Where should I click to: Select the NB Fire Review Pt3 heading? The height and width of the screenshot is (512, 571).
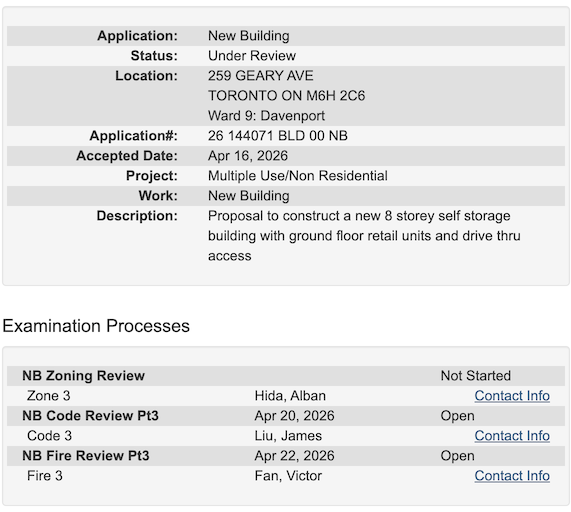coord(86,456)
